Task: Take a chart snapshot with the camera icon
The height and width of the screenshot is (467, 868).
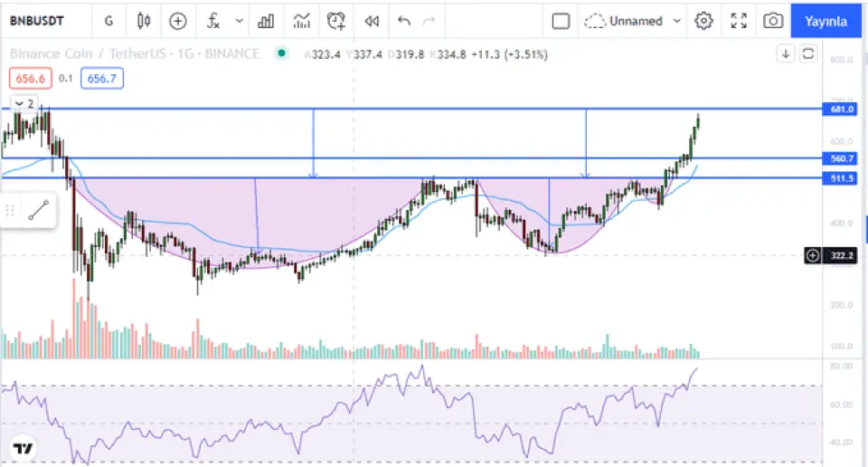Action: click(x=772, y=21)
